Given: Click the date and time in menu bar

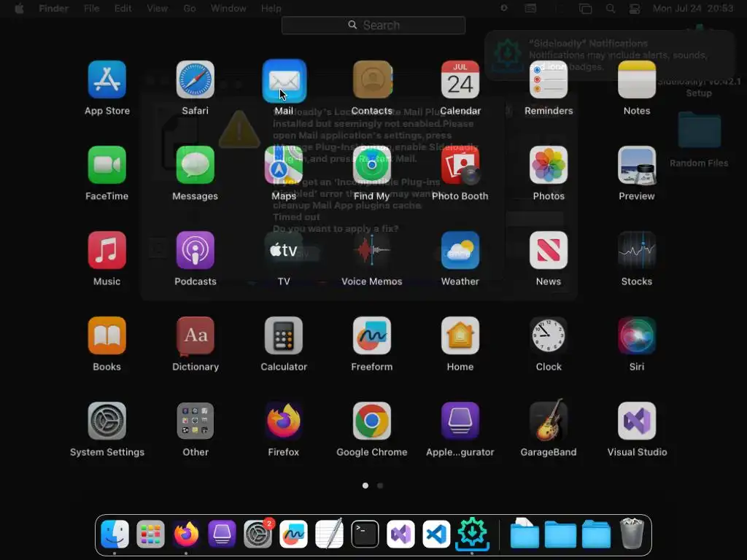Looking at the screenshot, I should coord(693,8).
